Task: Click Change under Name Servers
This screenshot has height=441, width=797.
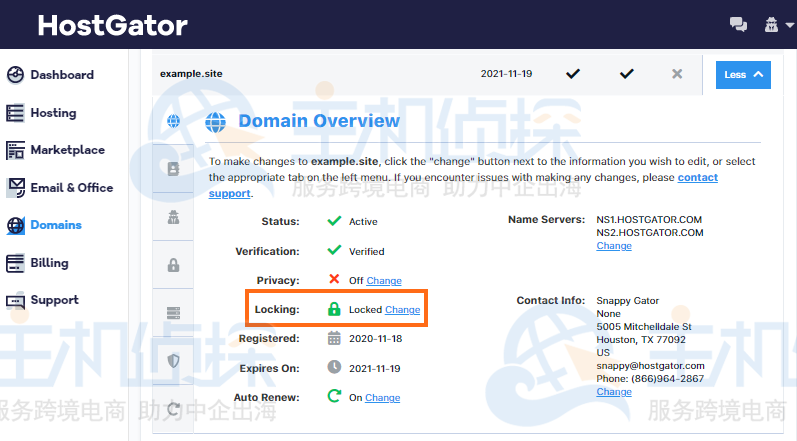Action: click(614, 246)
